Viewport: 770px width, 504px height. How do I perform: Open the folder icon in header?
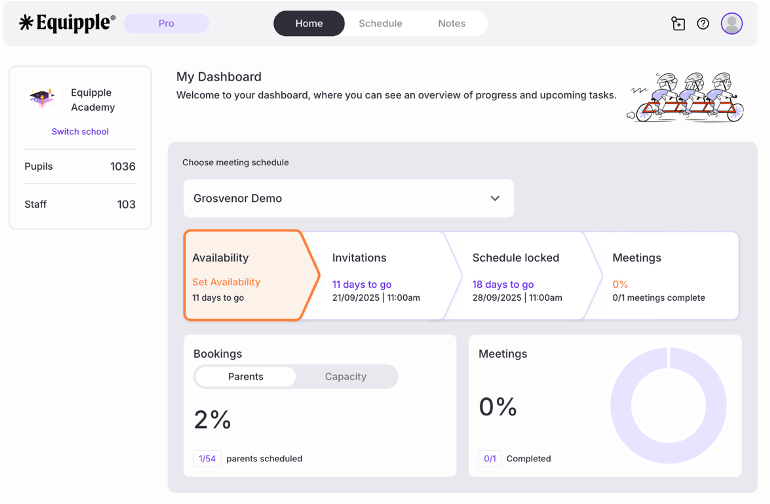point(678,24)
